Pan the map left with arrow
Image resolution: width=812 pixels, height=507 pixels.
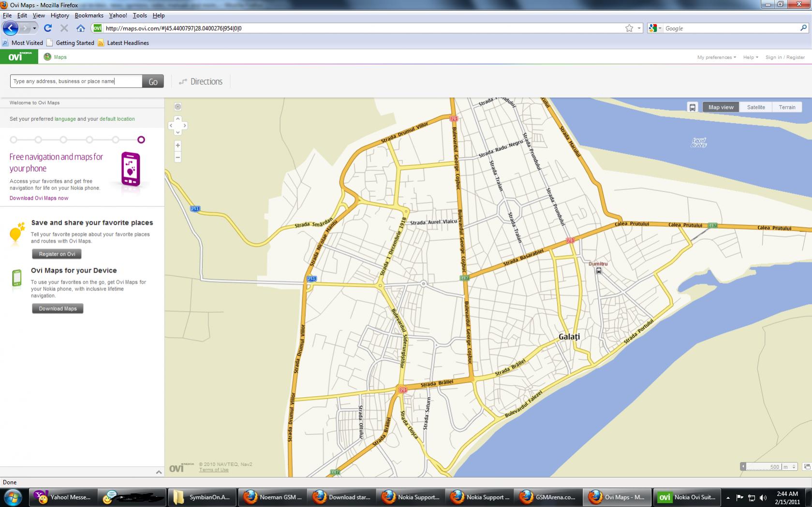(171, 126)
